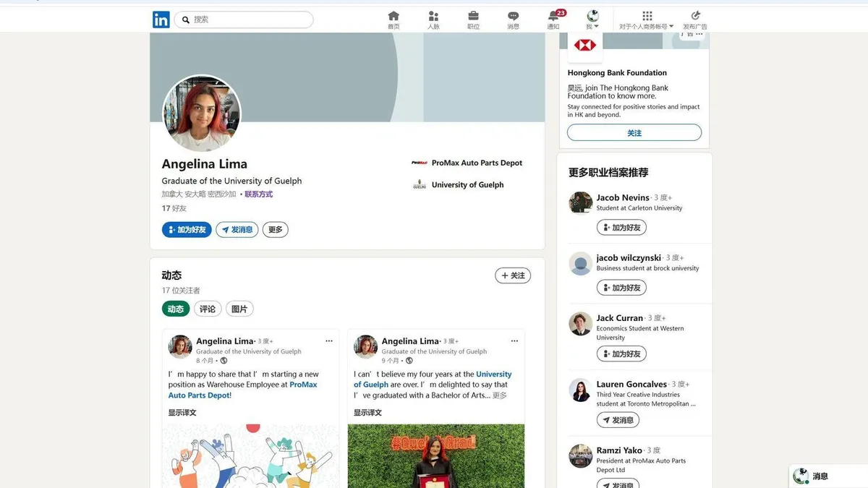Image resolution: width=868 pixels, height=488 pixels.
Task: Click Angelina Lima name on graduation post
Action: pyautogui.click(x=410, y=341)
